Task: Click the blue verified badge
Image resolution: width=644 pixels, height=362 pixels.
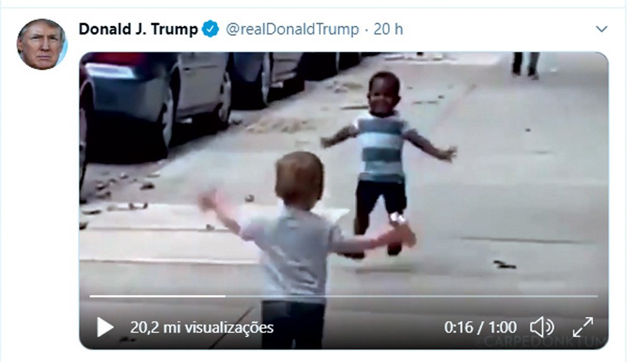Action: pyautogui.click(x=211, y=29)
